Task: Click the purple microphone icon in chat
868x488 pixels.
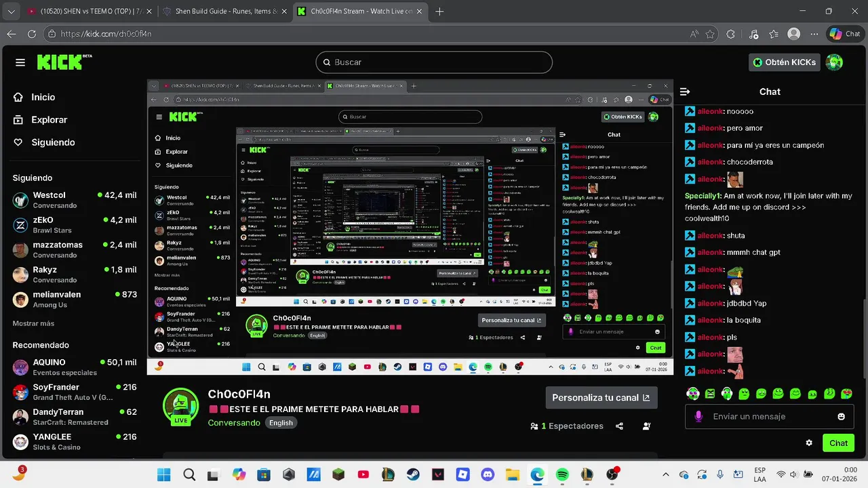Action: 699,417
